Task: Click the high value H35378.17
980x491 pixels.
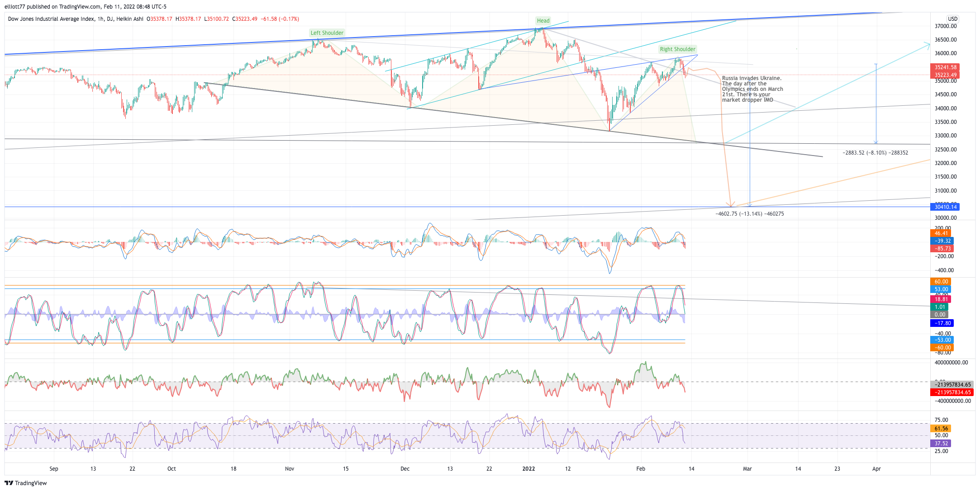Action: pyautogui.click(x=188, y=19)
